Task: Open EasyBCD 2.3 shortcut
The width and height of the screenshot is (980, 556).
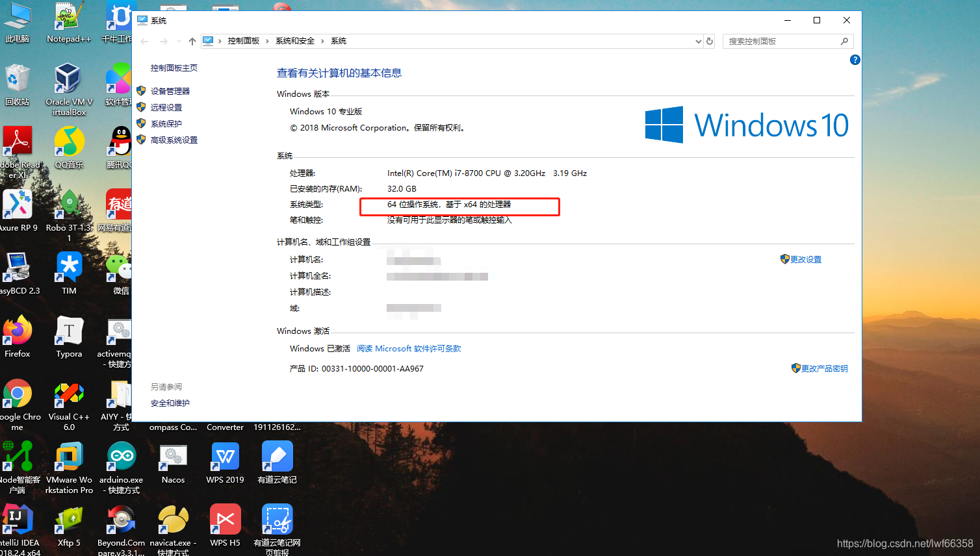Action: click(18, 273)
